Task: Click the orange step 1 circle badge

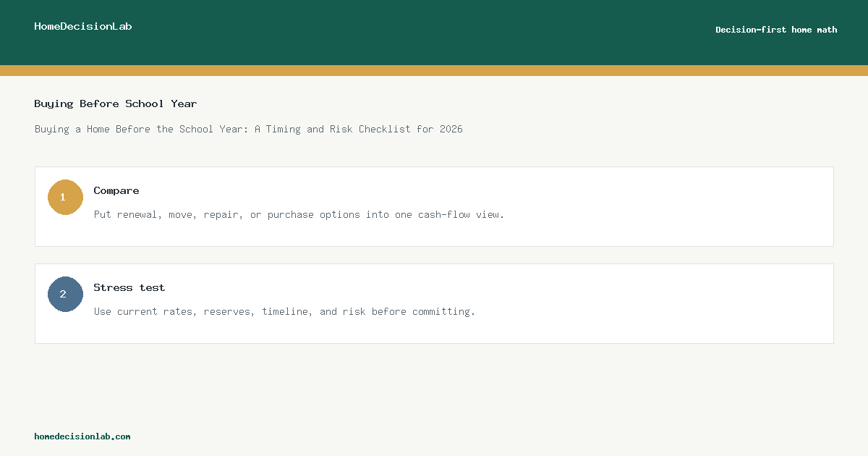Action: [65, 197]
